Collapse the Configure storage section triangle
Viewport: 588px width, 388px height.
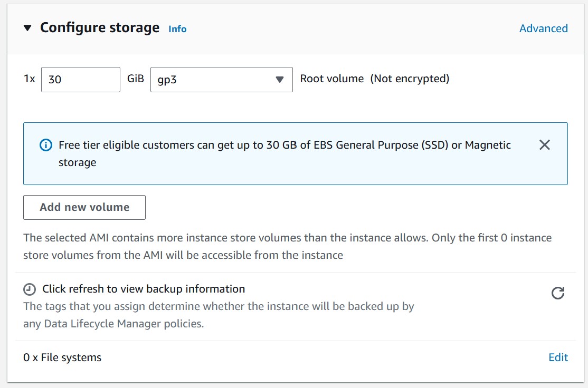click(28, 28)
